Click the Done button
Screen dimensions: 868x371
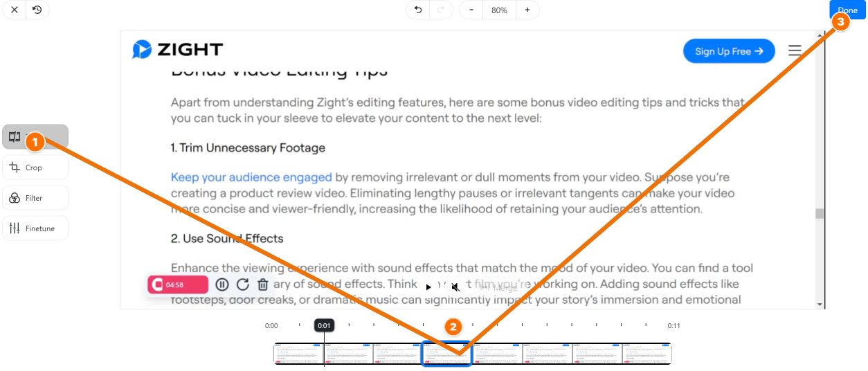847,10
